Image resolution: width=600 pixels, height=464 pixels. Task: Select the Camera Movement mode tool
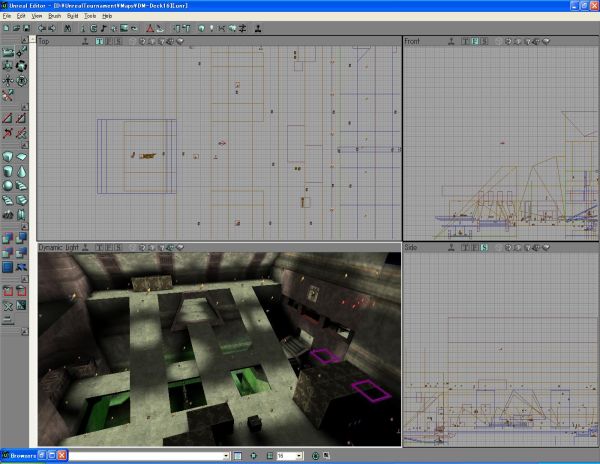tap(8, 52)
